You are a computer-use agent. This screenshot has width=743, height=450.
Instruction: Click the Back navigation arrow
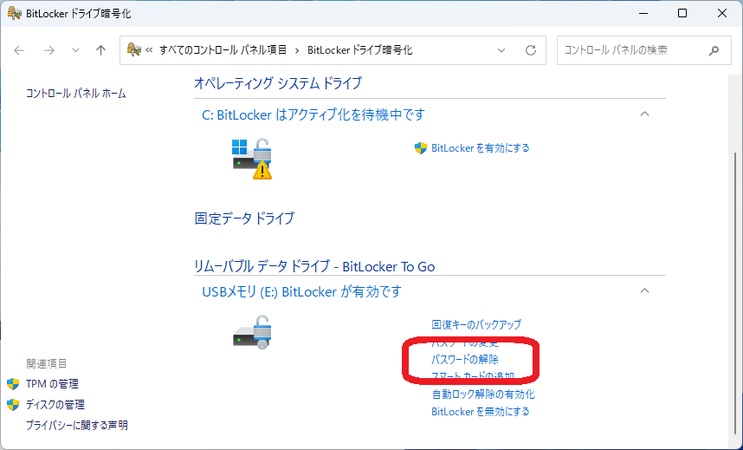click(19, 50)
